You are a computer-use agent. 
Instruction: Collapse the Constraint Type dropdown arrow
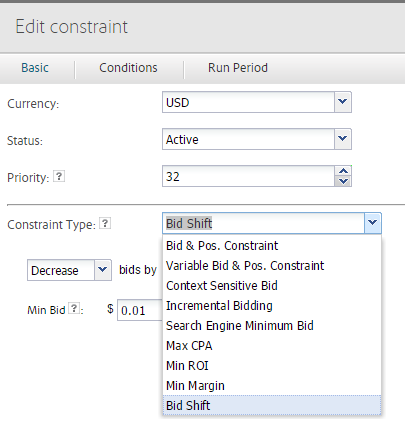pos(373,223)
